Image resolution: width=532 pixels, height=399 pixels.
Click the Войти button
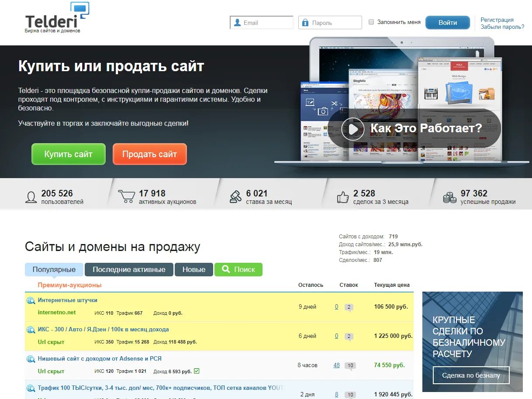tap(448, 23)
